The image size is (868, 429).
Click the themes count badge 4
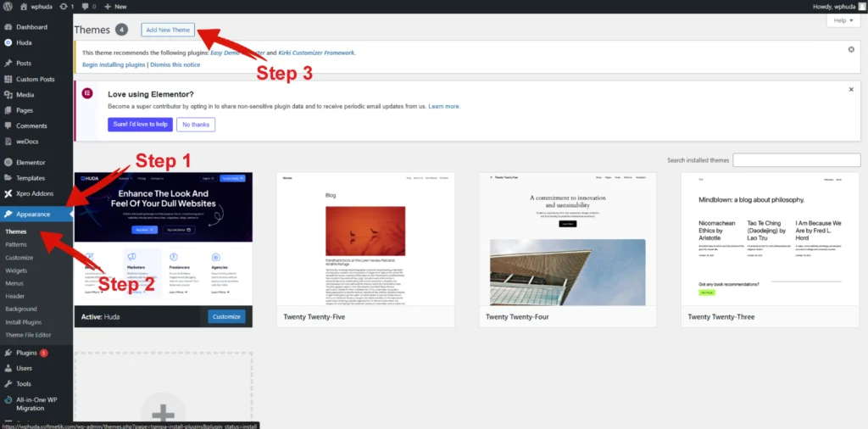pos(122,30)
